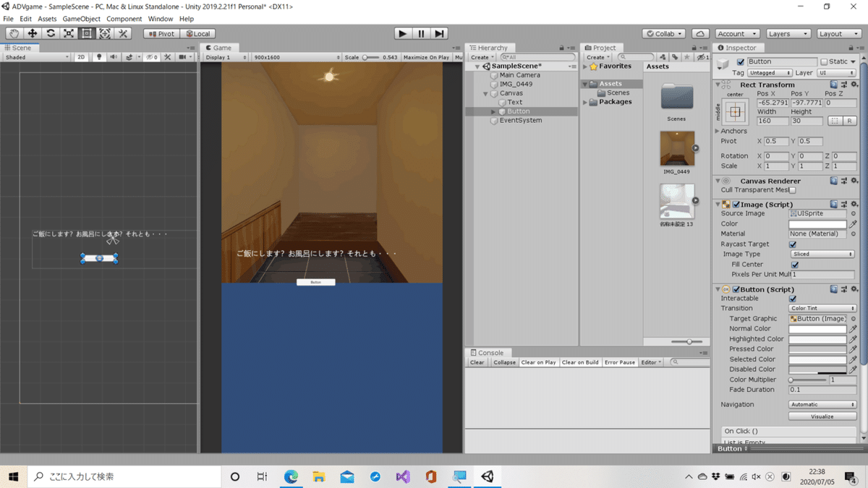Toggle scene visibility count icon
This screenshot has height=488, width=868.
pos(151,57)
